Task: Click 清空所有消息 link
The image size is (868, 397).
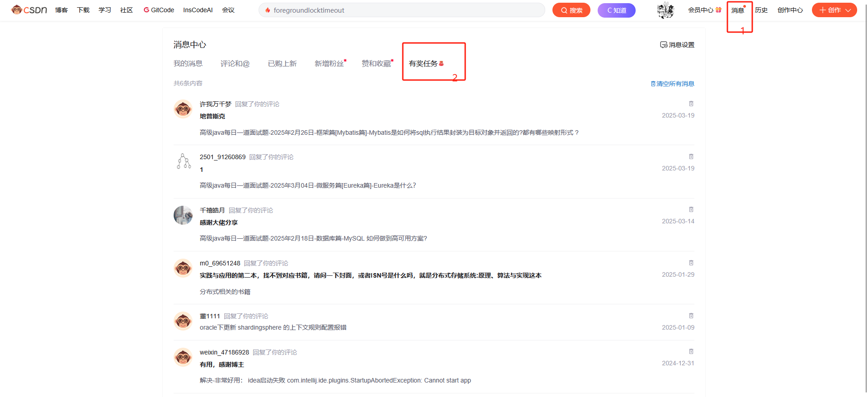Action: [x=672, y=84]
